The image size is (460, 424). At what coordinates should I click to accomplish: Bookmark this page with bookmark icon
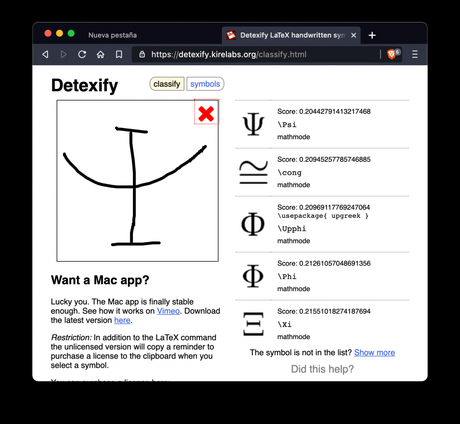click(119, 54)
